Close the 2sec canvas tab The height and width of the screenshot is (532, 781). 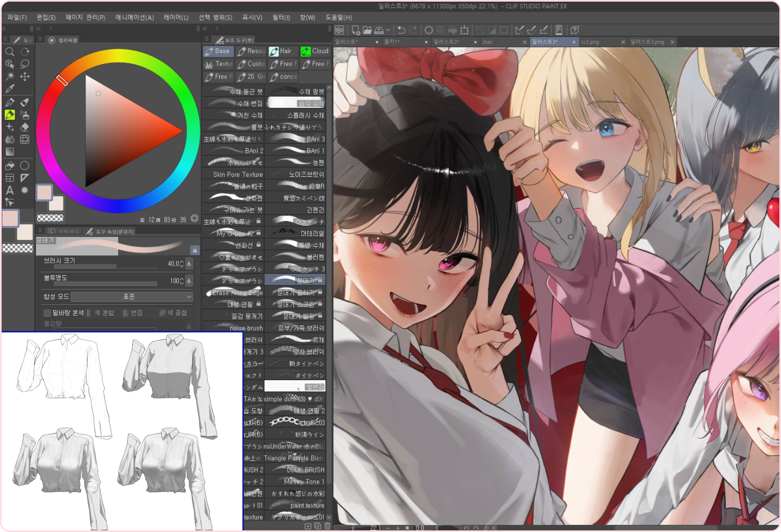(524, 42)
